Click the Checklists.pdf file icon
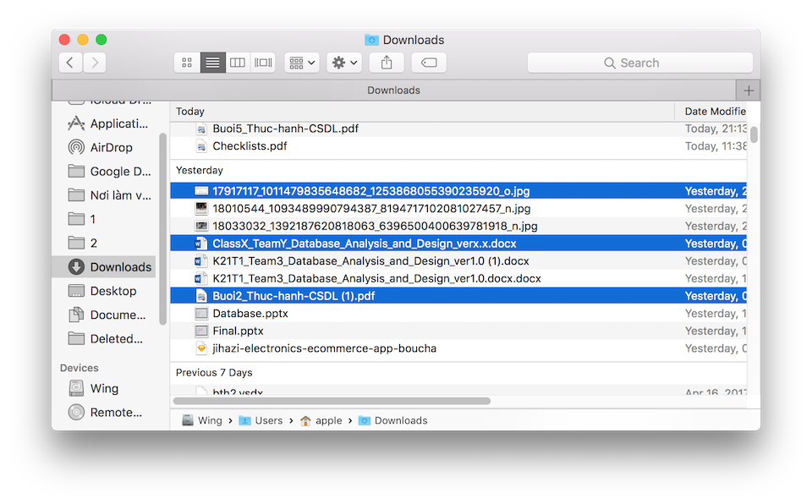Image resolution: width=812 pixels, height=504 pixels. point(201,146)
